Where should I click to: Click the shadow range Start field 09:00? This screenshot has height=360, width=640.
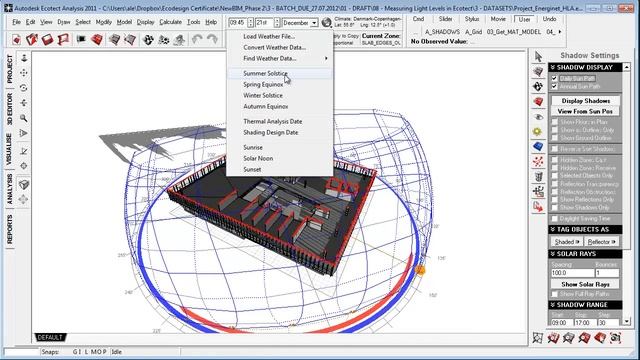point(560,323)
